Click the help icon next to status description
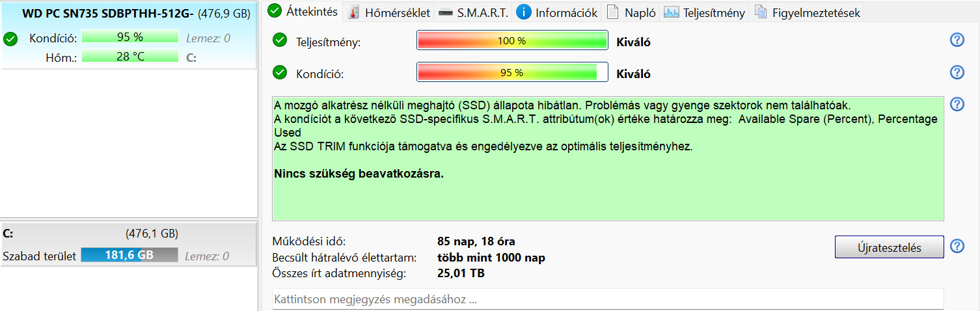980x311 pixels. coord(957,104)
